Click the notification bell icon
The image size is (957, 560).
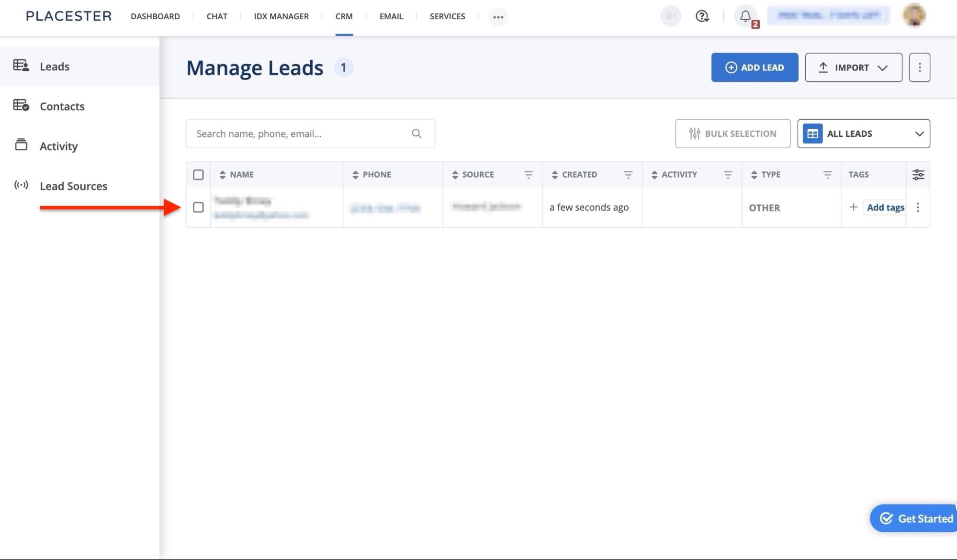coord(745,16)
